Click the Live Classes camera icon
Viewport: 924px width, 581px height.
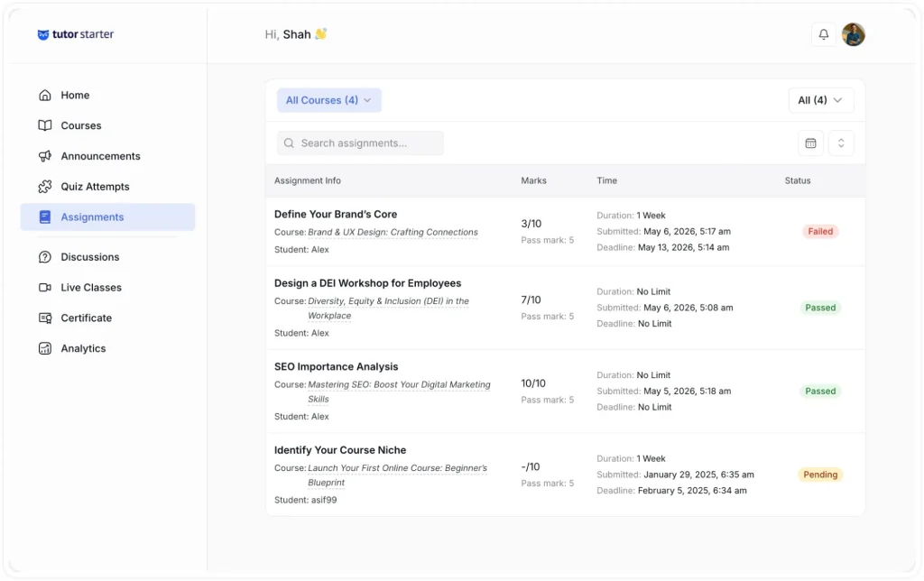[45, 288]
